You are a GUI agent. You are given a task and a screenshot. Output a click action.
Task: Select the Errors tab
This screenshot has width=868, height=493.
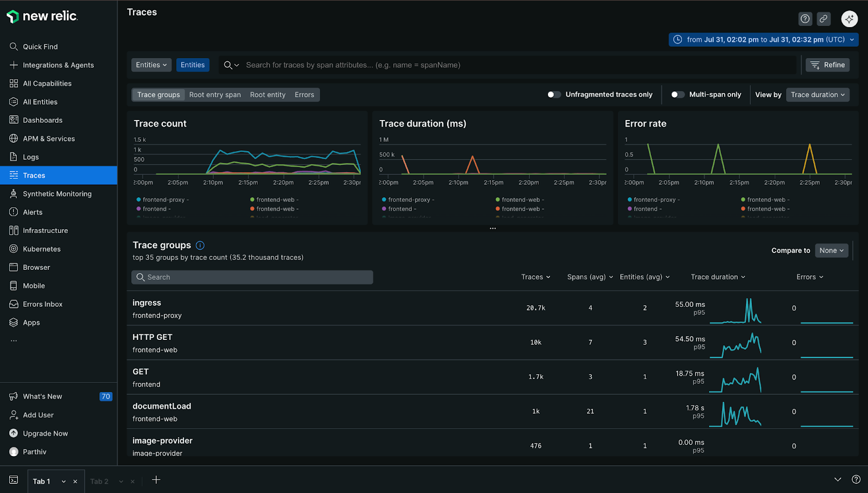pos(304,94)
